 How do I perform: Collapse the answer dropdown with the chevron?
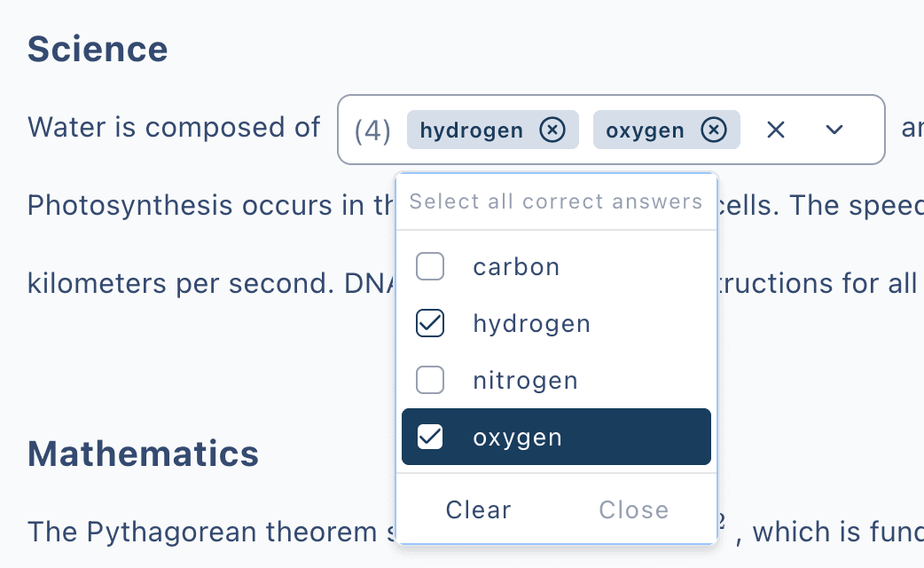point(834,130)
